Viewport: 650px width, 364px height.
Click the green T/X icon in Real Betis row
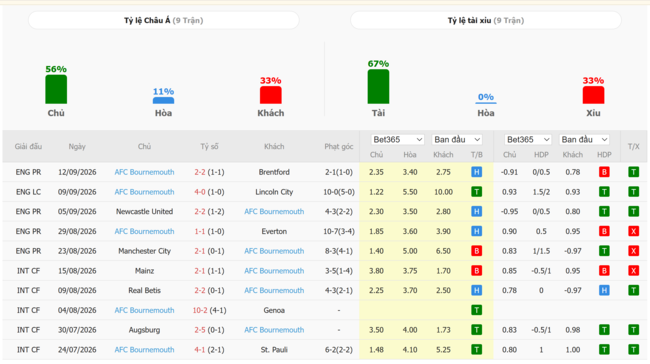click(x=633, y=290)
